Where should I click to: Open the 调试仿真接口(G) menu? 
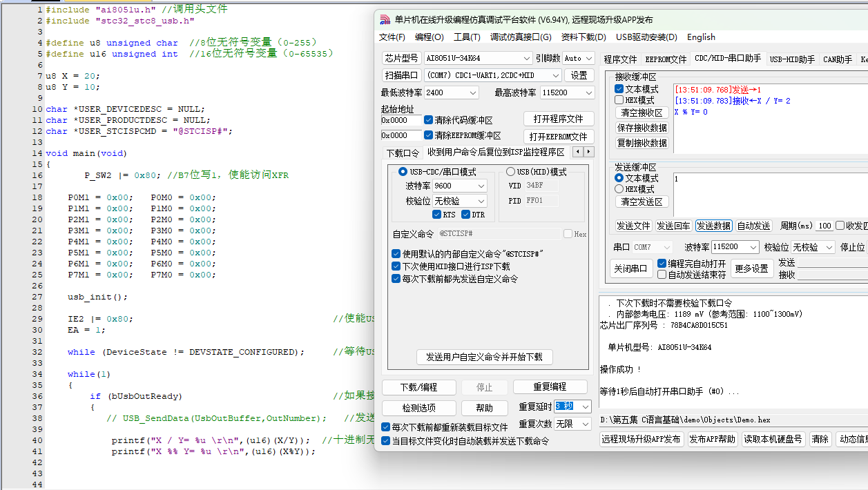click(x=521, y=37)
